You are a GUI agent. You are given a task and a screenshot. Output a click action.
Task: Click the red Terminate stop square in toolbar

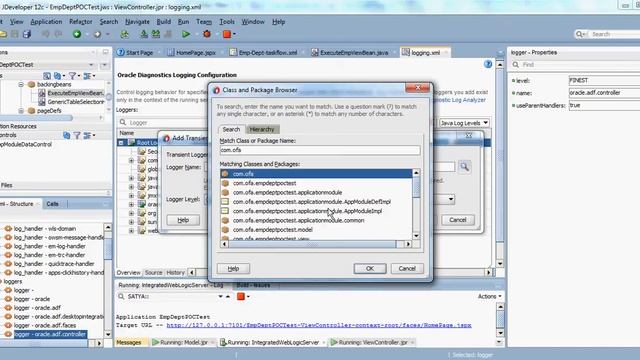coord(227,34)
